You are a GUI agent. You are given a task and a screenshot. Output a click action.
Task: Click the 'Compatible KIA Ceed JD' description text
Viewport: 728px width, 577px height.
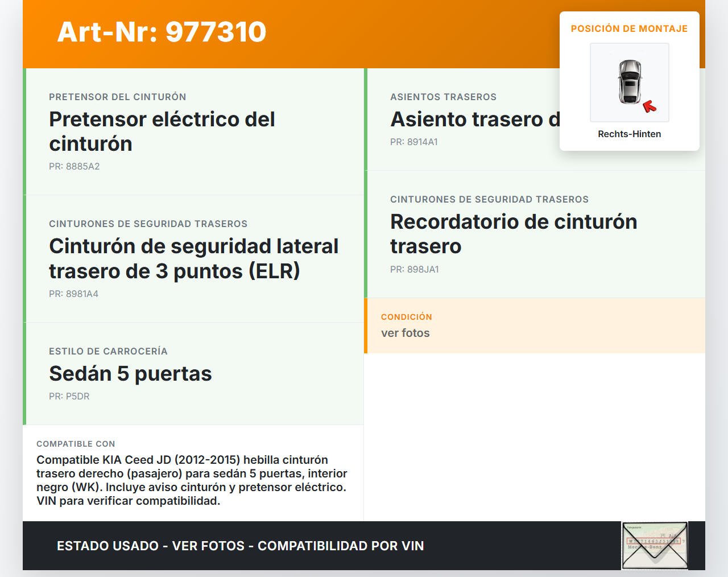click(x=192, y=480)
